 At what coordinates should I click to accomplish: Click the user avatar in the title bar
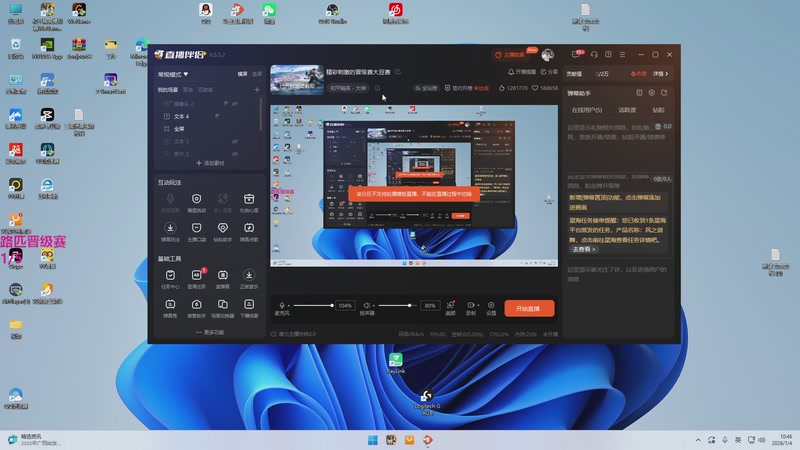tap(547, 55)
